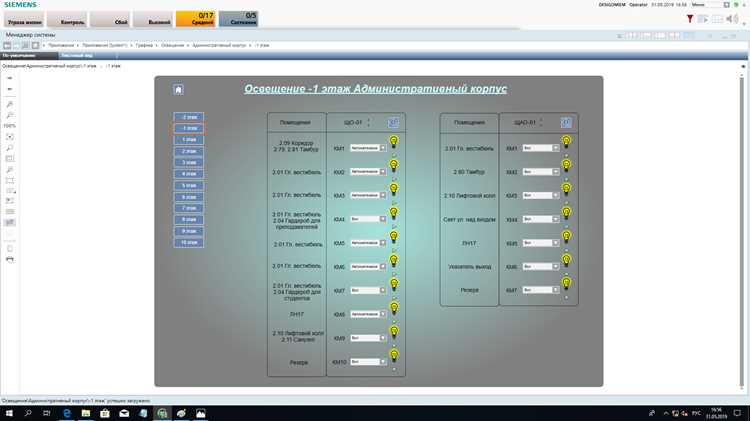Viewport: 750px width, 421px height.
Task: Toggle the lamp in the right table's ЛН17 KM5 row
Action: click(566, 236)
